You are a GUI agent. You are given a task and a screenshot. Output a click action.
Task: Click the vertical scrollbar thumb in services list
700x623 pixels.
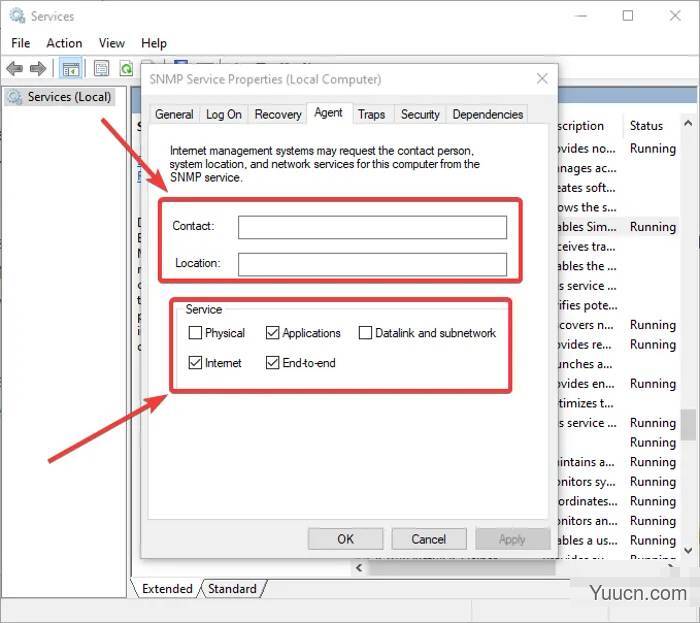[688, 425]
